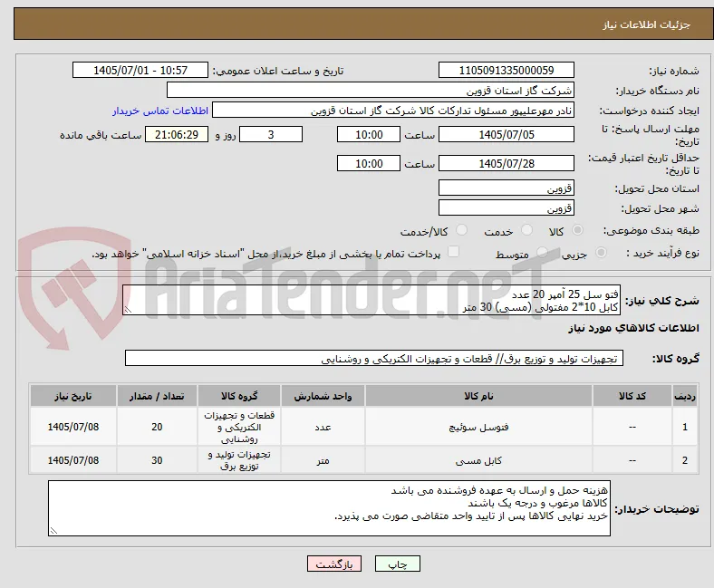Click the چاپ (print) button
Image resolution: width=714 pixels, height=588 pixels.
(x=398, y=564)
